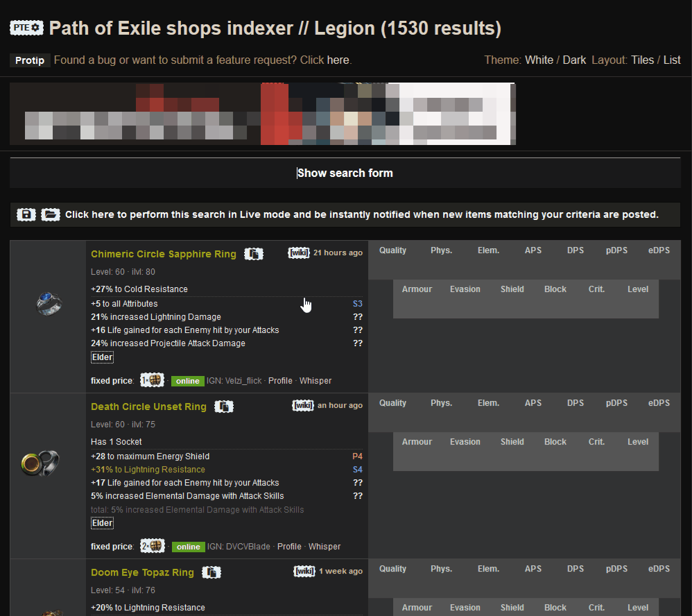Change layout to Tiles
Image resolution: width=692 pixels, height=616 pixels.
pyautogui.click(x=642, y=60)
